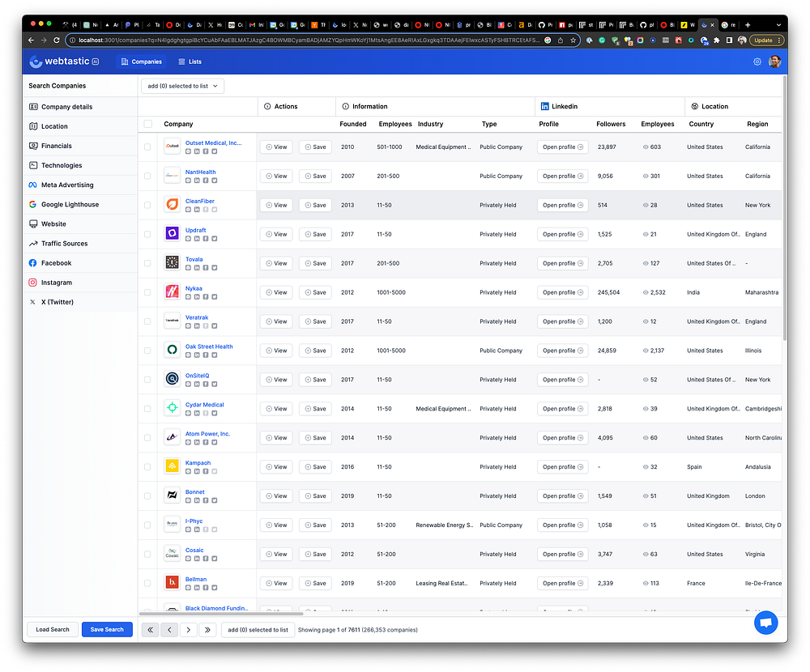
Task: Click the Bellman company logo
Action: click(172, 583)
